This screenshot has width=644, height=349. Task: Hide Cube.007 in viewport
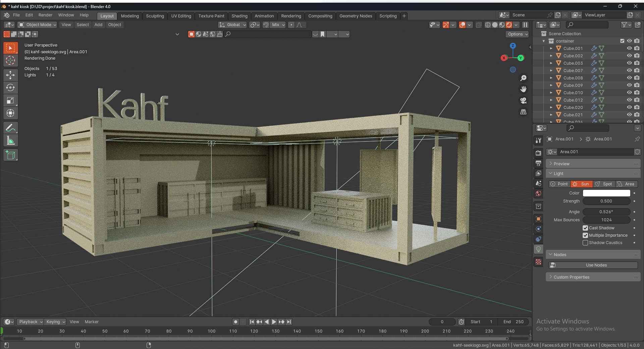click(630, 70)
